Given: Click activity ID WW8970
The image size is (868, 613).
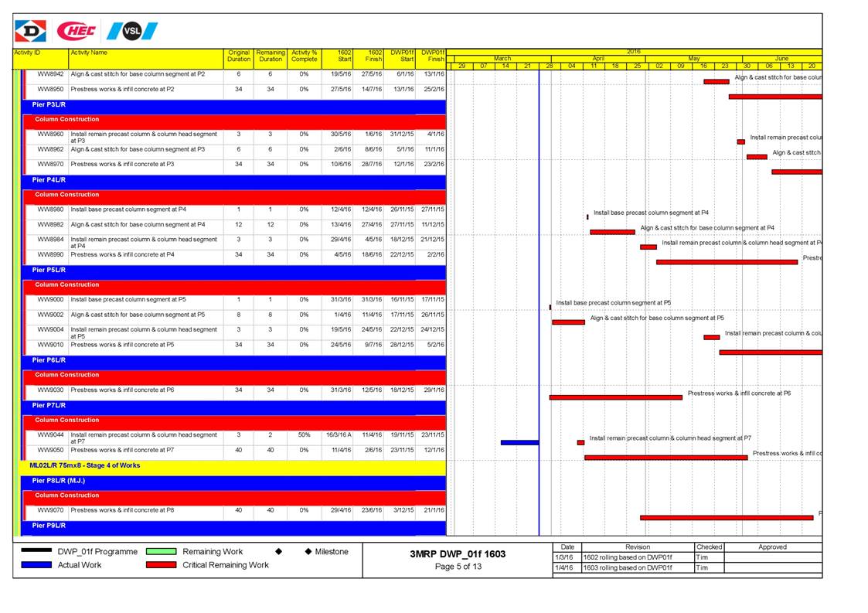Looking at the screenshot, I should point(50,165).
